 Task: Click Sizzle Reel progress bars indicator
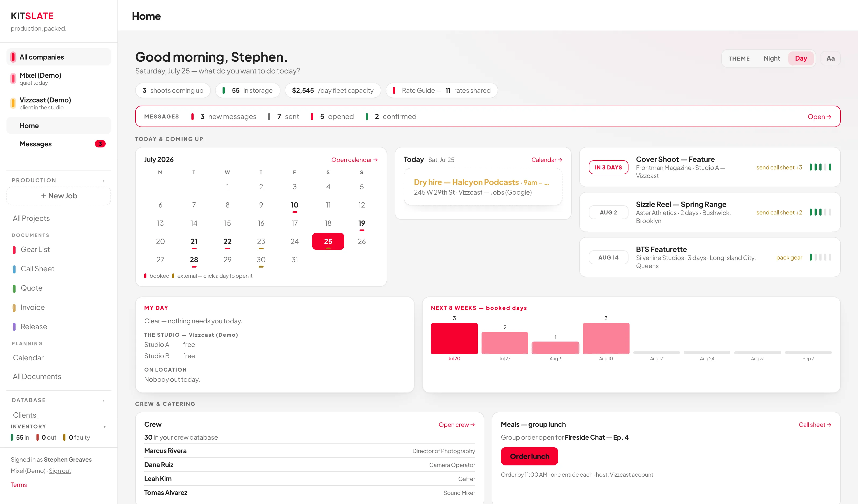820,212
